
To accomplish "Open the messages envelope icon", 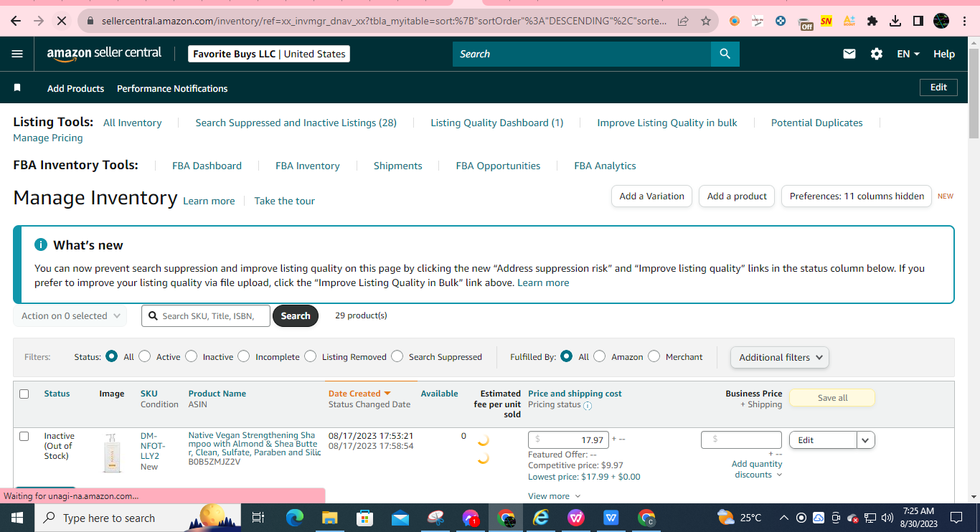I will click(x=849, y=54).
